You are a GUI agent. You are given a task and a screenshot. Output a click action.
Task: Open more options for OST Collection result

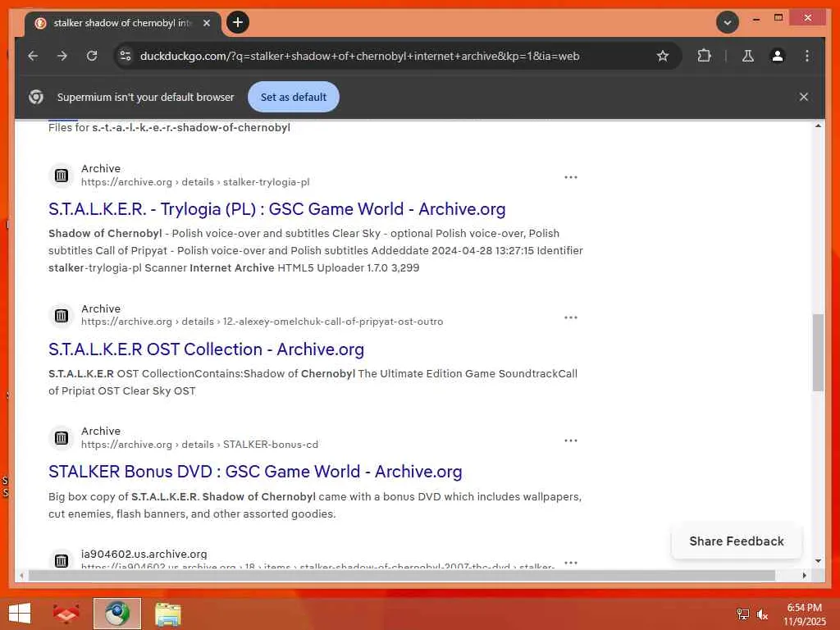pyautogui.click(x=571, y=317)
